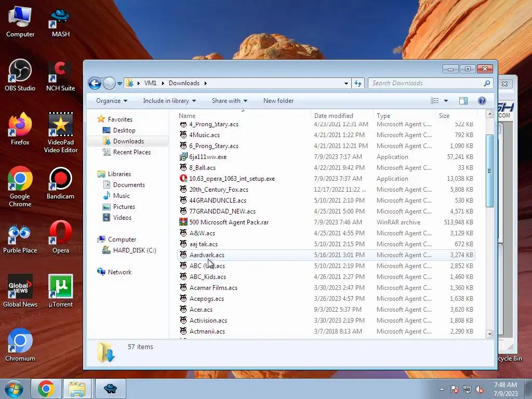Launch MASH desktop shortcut
This screenshot has height=399, width=532.
point(61,22)
